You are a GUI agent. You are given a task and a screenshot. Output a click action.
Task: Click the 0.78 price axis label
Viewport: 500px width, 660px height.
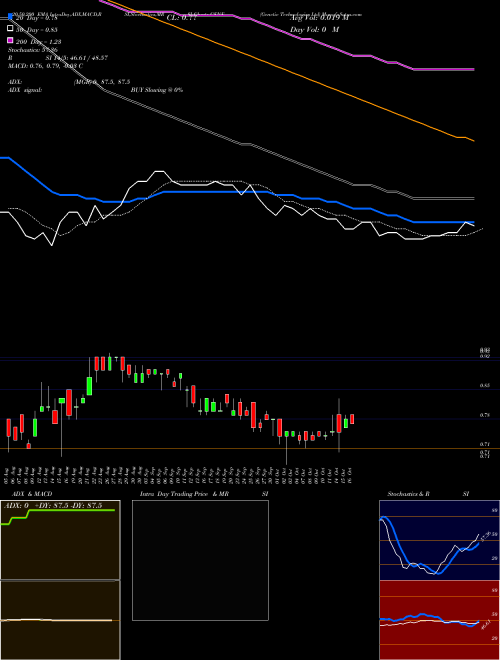click(x=484, y=415)
